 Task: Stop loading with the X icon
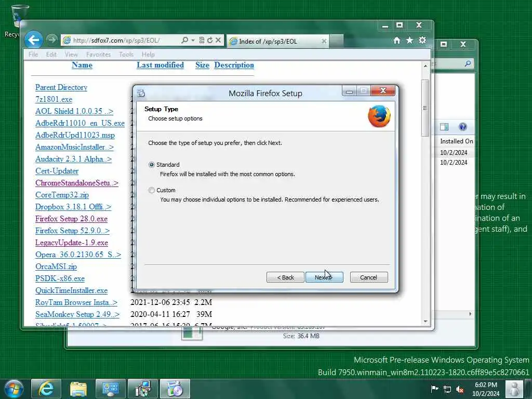click(x=218, y=41)
